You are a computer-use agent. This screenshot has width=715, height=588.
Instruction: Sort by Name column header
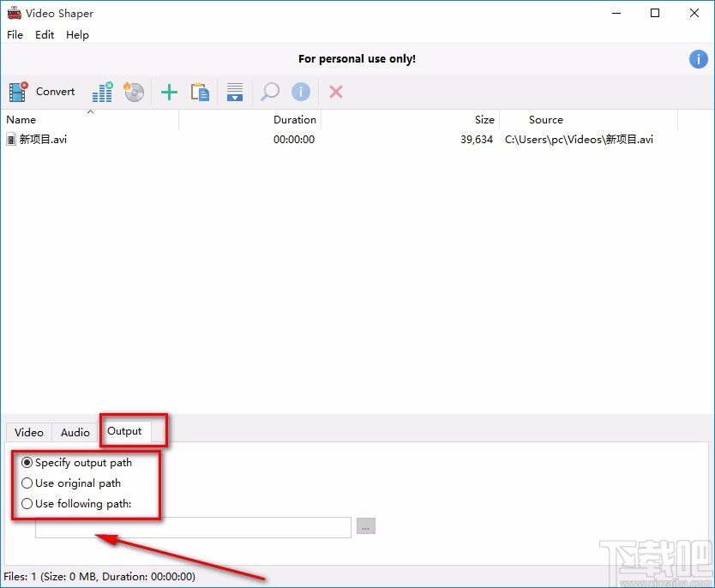pyautogui.click(x=89, y=120)
